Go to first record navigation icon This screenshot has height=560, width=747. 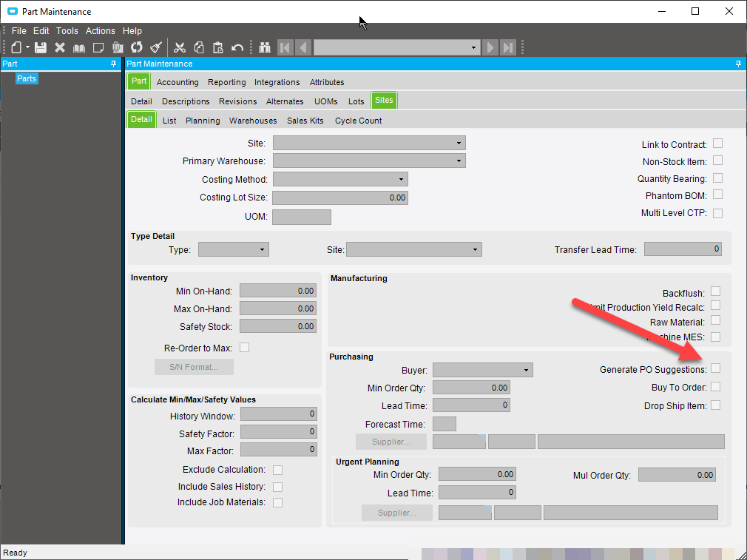285,47
